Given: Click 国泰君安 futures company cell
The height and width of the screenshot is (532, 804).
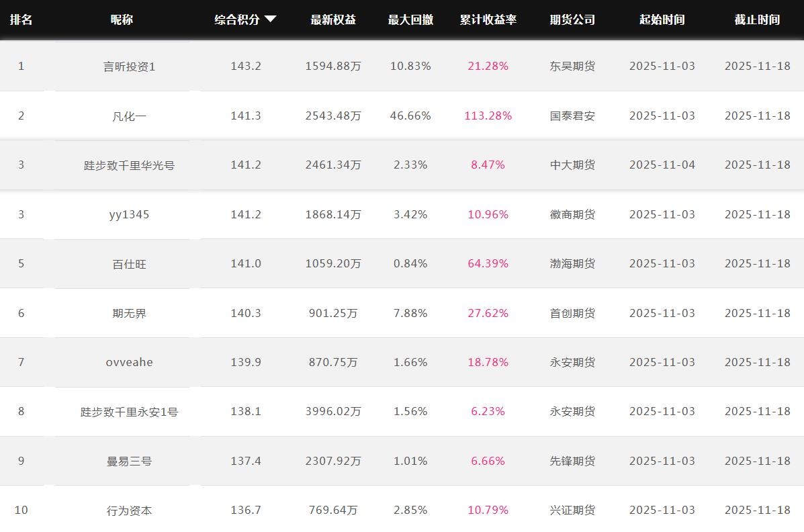Looking at the screenshot, I should tap(572, 116).
